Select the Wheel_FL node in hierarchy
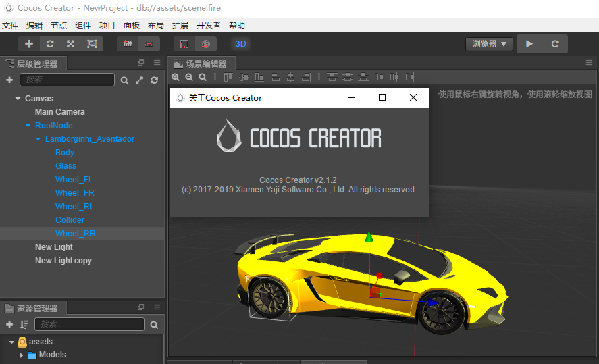Screen dimensions: 599x364 [x=74, y=180]
